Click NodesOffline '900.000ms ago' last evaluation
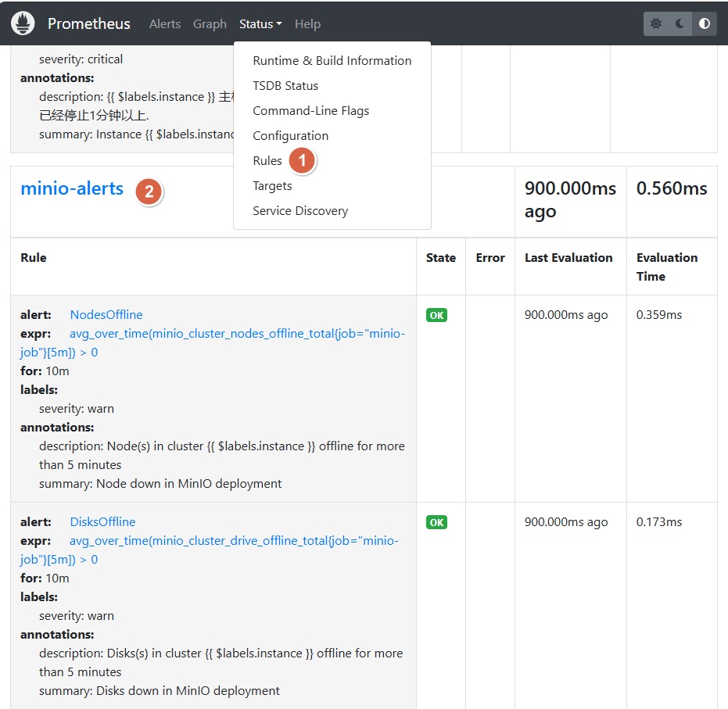This screenshot has width=728, height=709. pyautogui.click(x=566, y=315)
